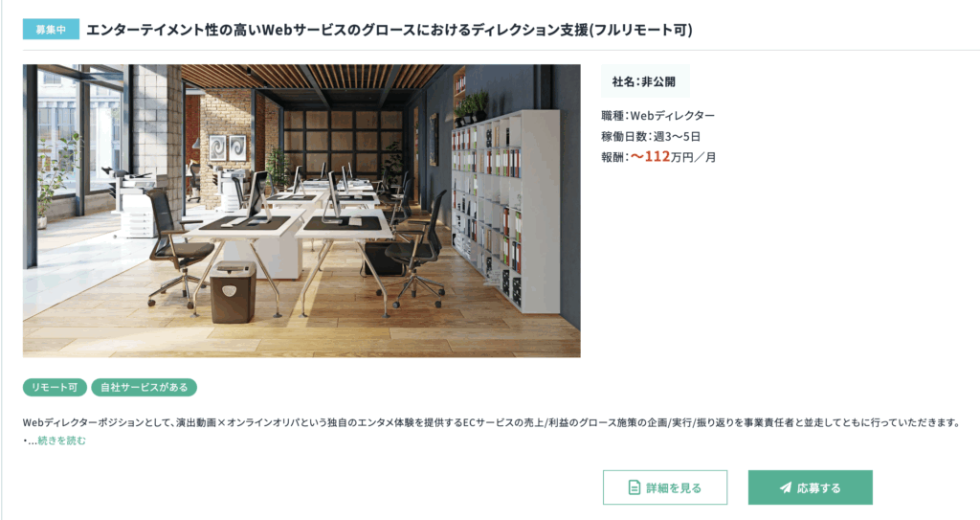Image resolution: width=980 pixels, height=520 pixels.
Task: Click the 稼働日数:週3〜5日 line
Action: click(x=651, y=136)
